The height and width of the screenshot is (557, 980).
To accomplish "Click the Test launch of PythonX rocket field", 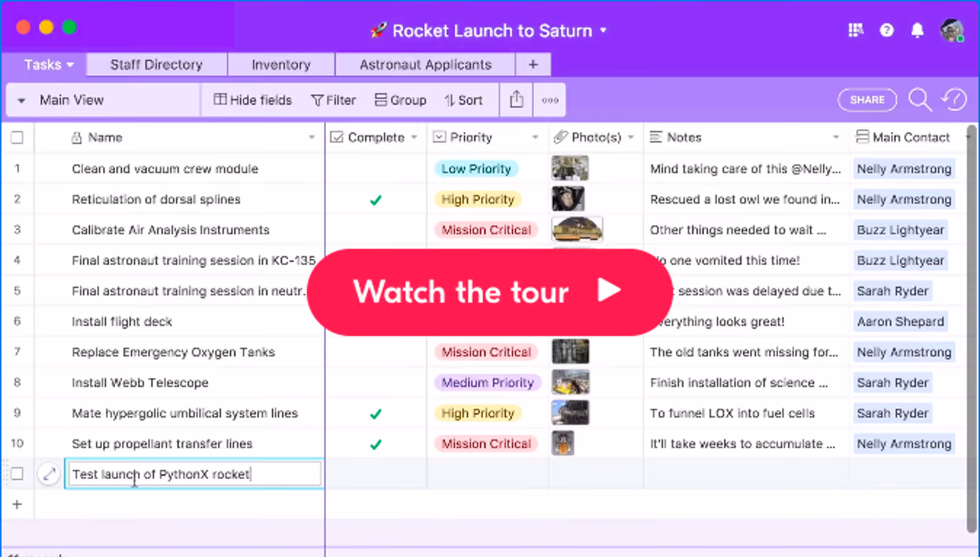I will pyautogui.click(x=194, y=474).
